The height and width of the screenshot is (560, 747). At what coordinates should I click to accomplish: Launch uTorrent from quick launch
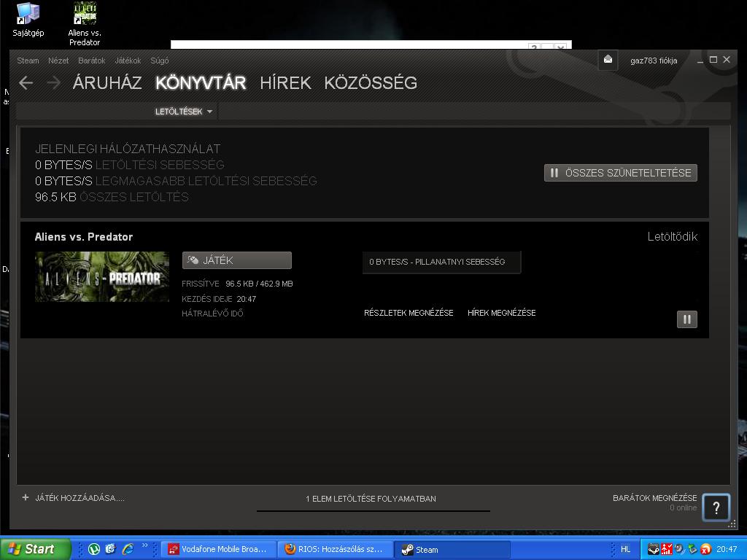coord(94,549)
